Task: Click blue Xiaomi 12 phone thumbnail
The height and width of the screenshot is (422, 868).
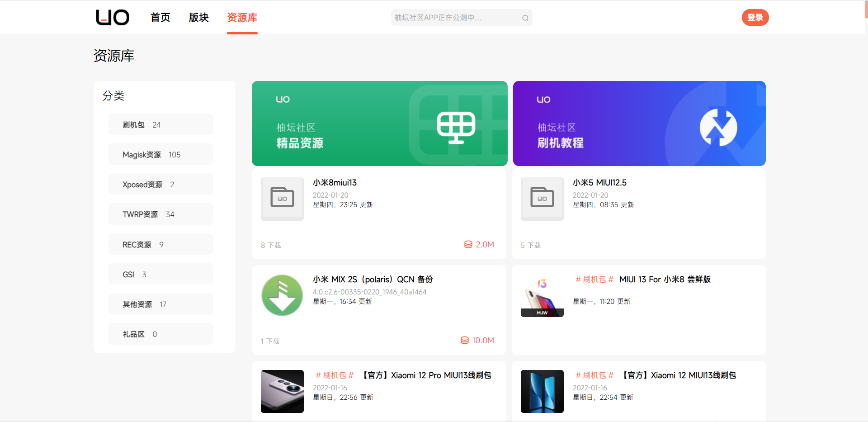Action: coord(542,391)
